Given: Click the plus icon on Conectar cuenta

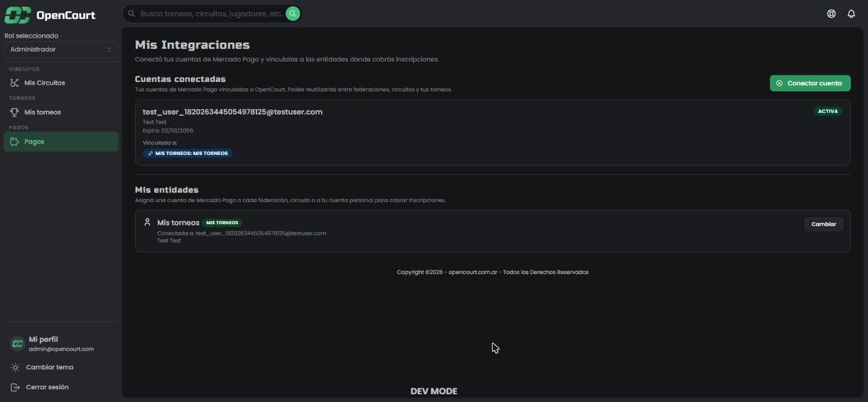Looking at the screenshot, I should (779, 84).
